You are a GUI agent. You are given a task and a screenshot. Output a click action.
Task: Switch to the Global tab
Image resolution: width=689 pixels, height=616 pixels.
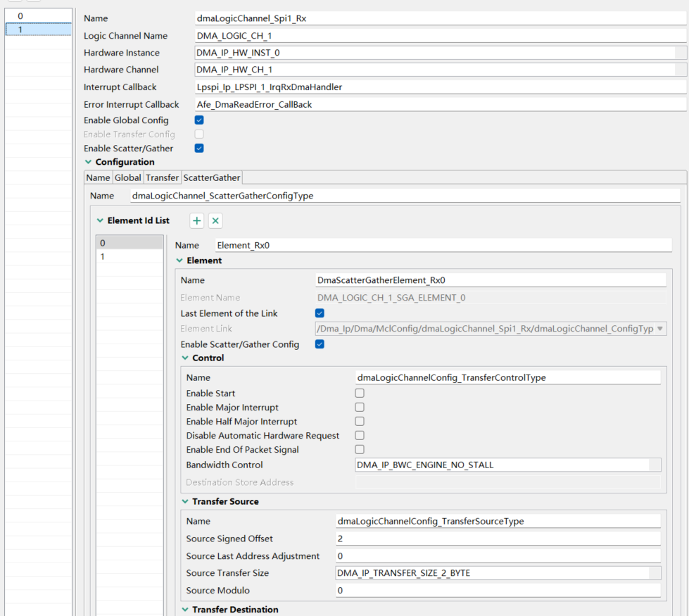click(127, 177)
